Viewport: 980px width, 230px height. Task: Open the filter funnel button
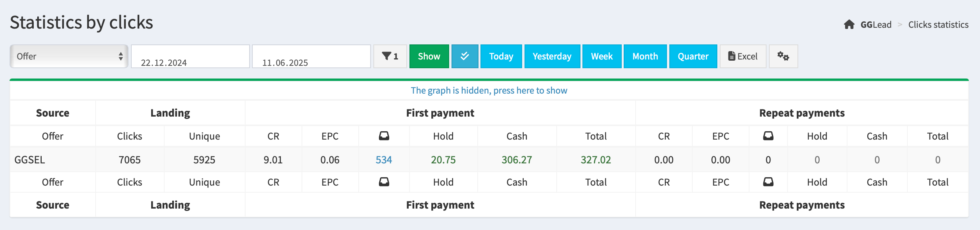point(390,56)
